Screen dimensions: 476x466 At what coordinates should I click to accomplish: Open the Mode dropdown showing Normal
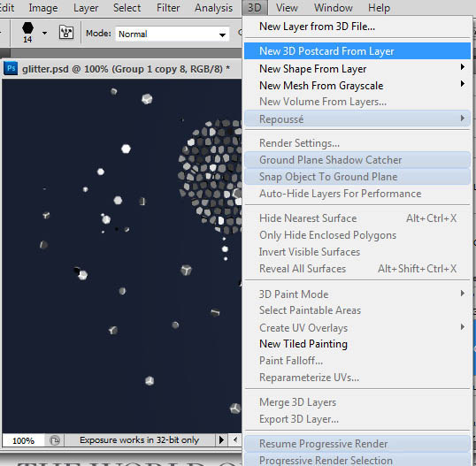tap(173, 34)
